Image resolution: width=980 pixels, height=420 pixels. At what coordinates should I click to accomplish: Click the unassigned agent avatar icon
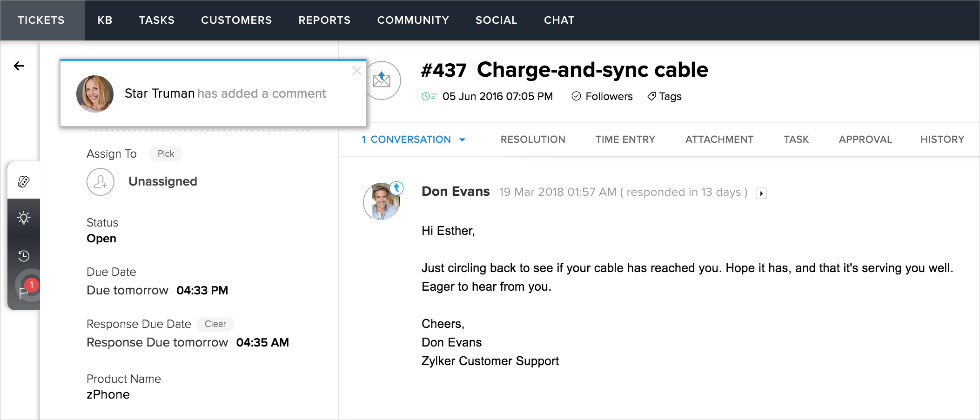click(101, 182)
